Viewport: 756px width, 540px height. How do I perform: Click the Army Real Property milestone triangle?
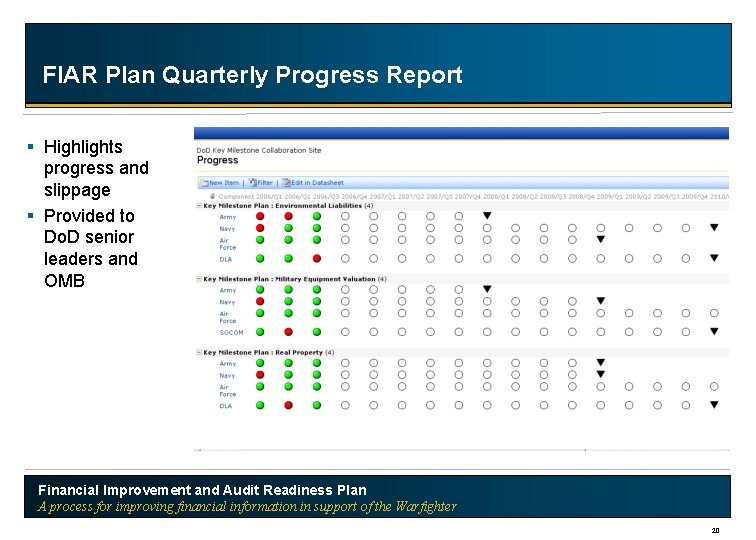click(x=601, y=362)
